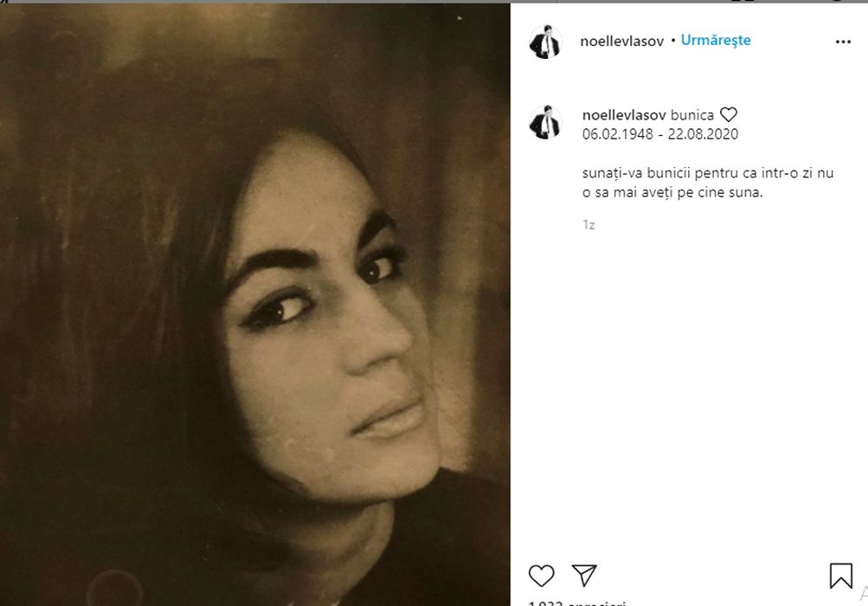The height and width of the screenshot is (606, 868).
Task: Open noellevlasov username in the caption
Action: tap(625, 115)
